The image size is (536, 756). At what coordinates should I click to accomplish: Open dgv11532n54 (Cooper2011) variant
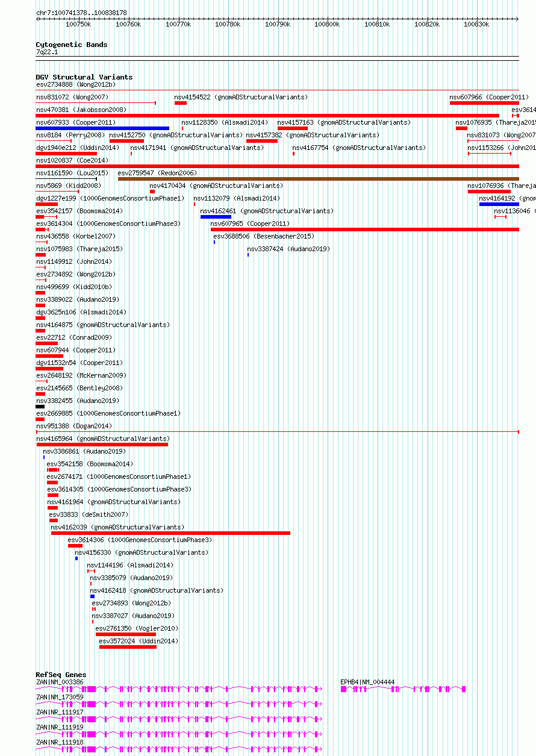click(x=79, y=363)
